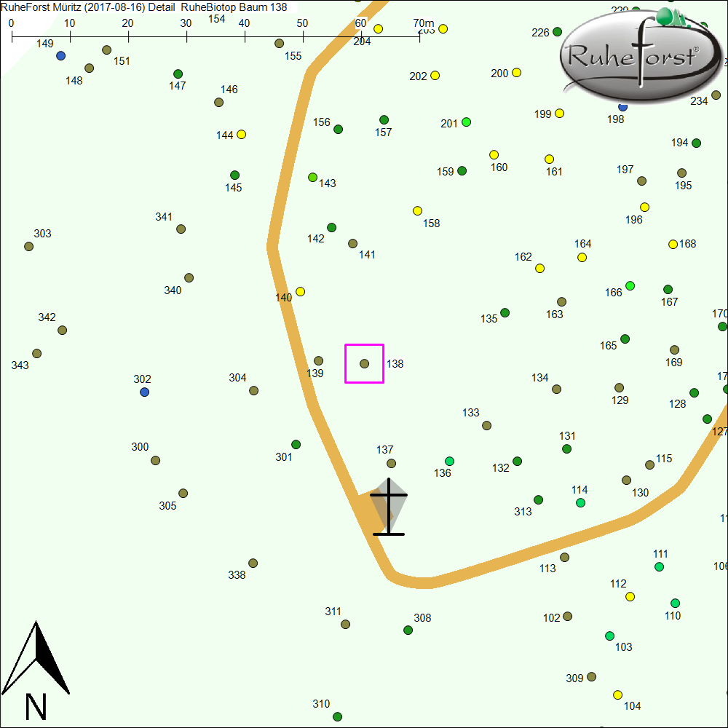
Task: Select the light green tree marker 201
Action: [x=467, y=122]
